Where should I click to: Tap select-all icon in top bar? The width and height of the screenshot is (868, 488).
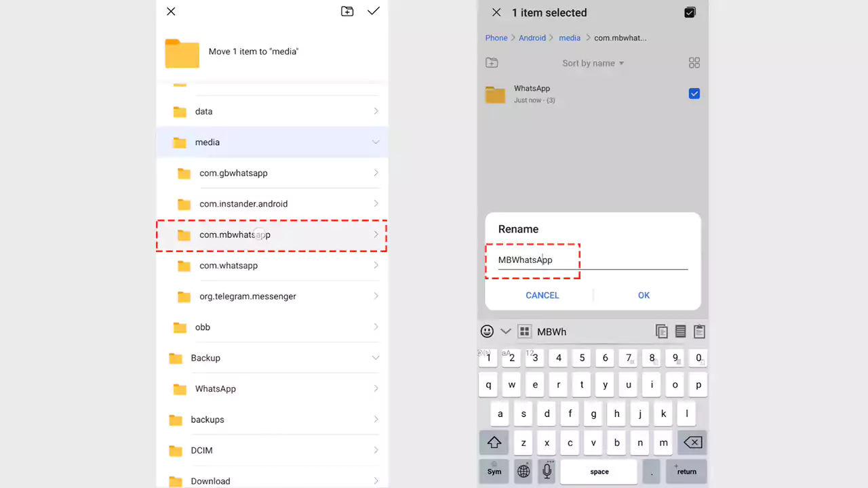click(x=690, y=12)
